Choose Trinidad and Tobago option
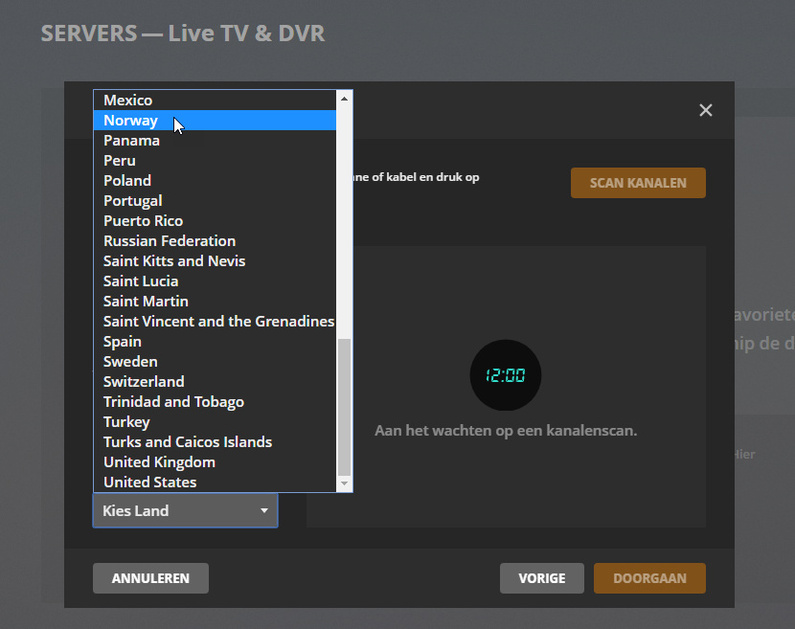 pyautogui.click(x=215, y=402)
